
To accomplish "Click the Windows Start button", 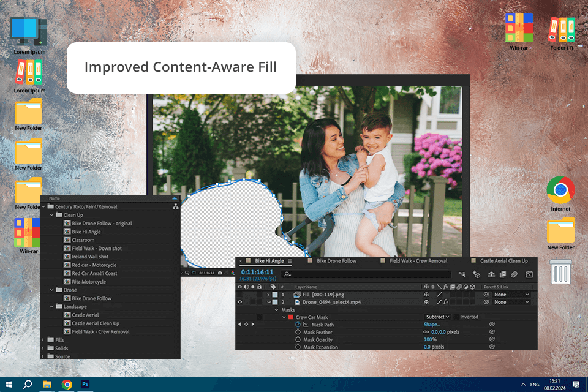I will coord(9,384).
